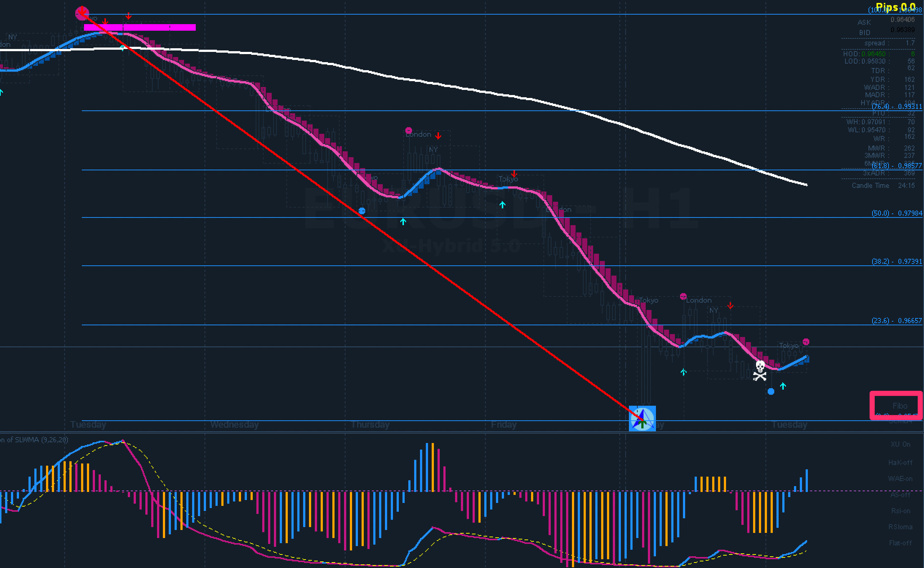Click the blue dot on the red trendline
Viewport: 924px width, 568px height.
(x=362, y=211)
